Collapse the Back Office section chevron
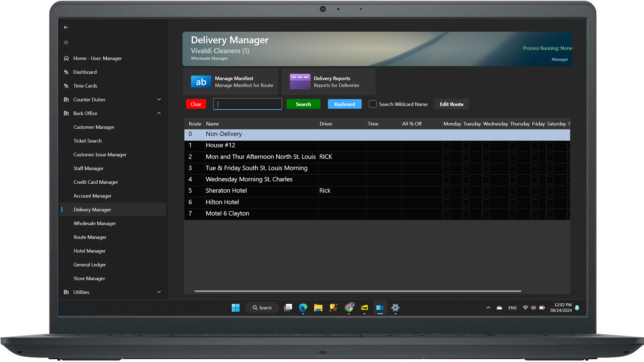 click(159, 113)
